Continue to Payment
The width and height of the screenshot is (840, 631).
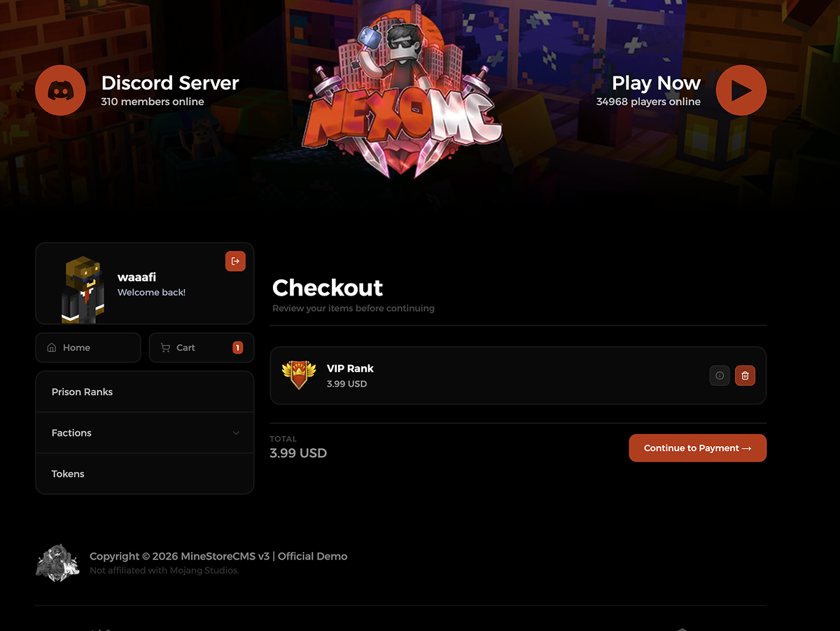point(698,448)
